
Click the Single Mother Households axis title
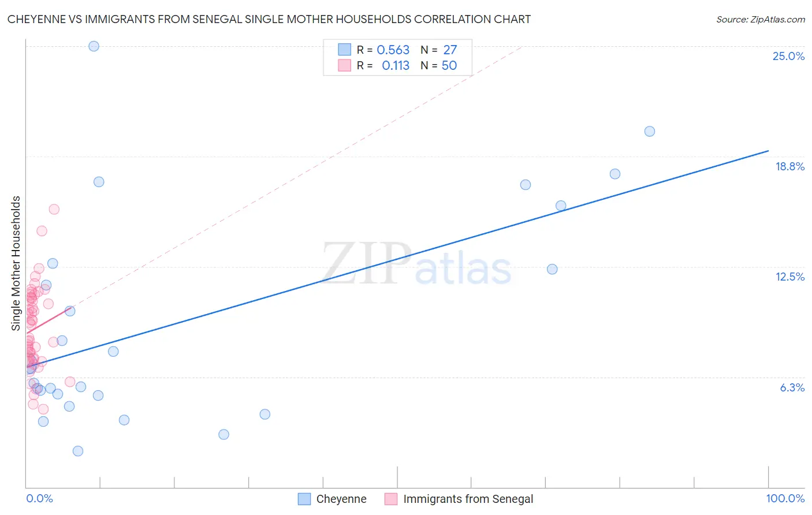click(x=16, y=263)
